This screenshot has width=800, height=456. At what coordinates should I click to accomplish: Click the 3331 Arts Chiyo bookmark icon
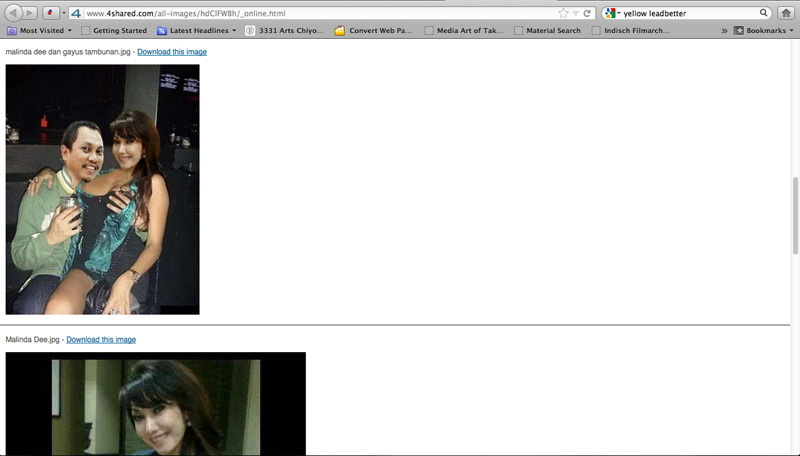pyautogui.click(x=250, y=31)
